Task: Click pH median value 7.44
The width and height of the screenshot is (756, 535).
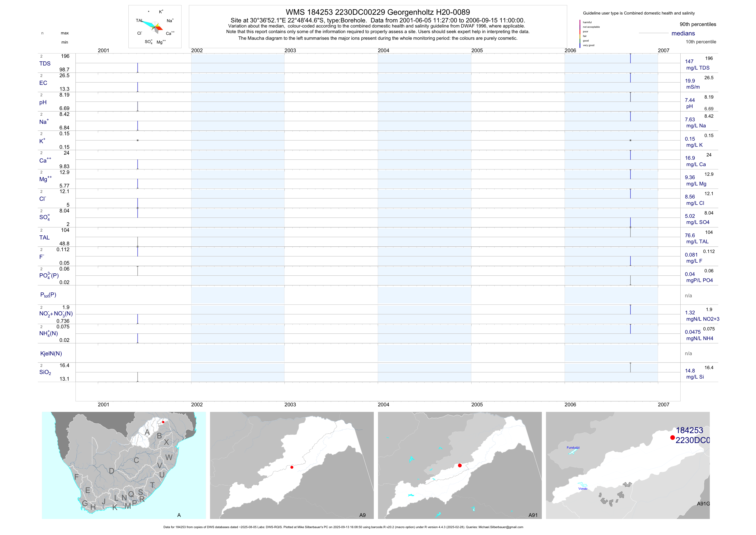Action: tap(690, 100)
